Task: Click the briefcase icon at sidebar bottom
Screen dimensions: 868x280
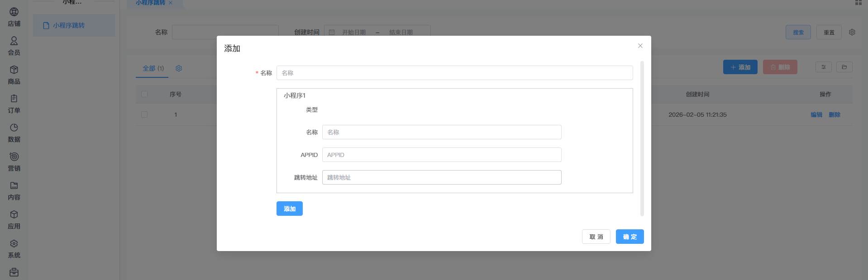Action: coord(14,272)
